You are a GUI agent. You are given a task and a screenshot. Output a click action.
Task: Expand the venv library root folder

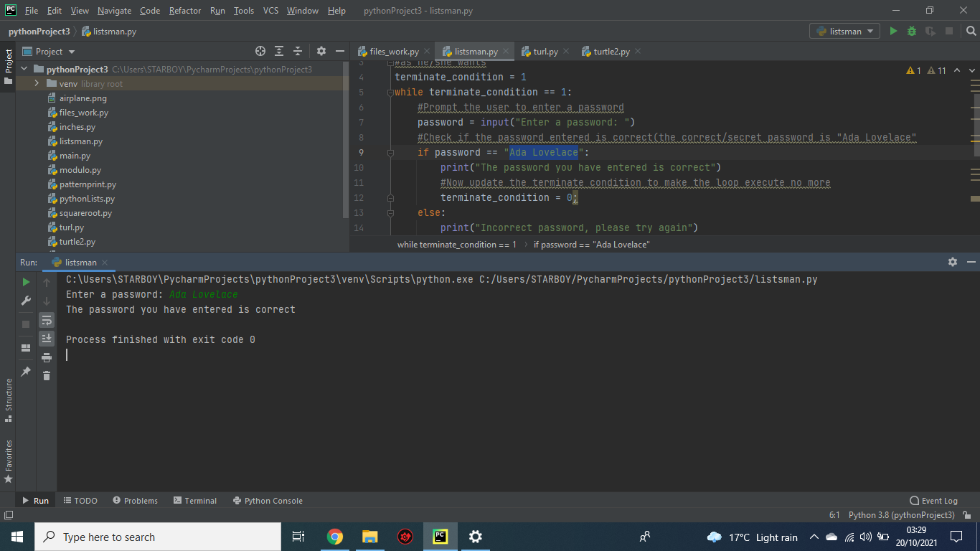[x=36, y=84]
